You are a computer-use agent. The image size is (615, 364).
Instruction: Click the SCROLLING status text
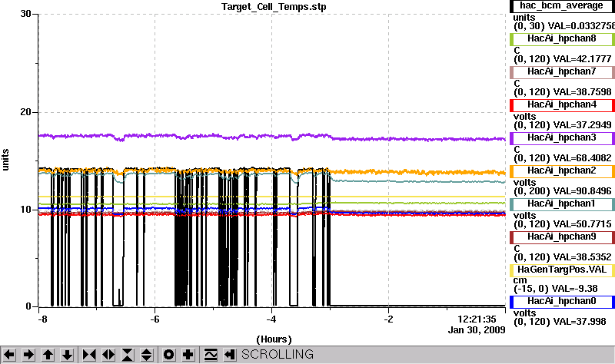(278, 355)
